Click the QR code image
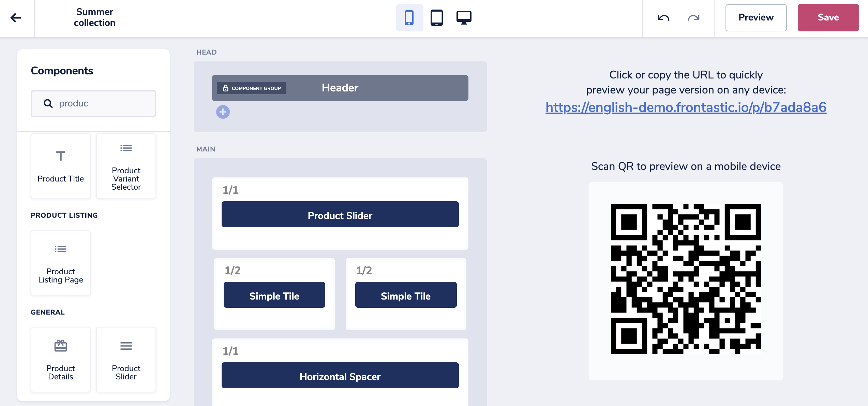This screenshot has height=406, width=868. (686, 279)
